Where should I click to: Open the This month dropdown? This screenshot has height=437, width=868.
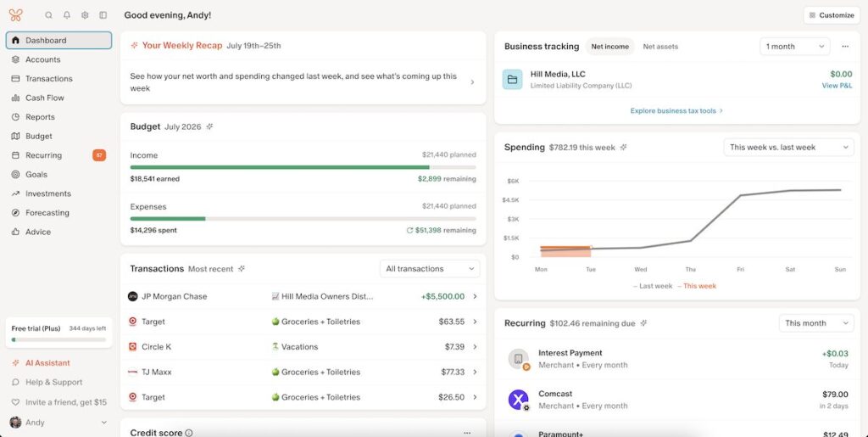(816, 323)
